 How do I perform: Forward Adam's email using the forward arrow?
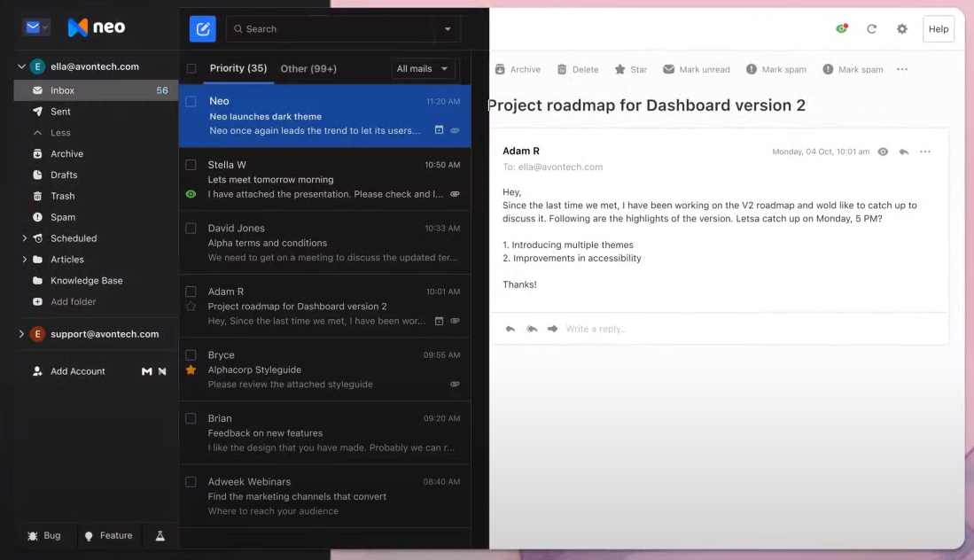pyautogui.click(x=552, y=329)
